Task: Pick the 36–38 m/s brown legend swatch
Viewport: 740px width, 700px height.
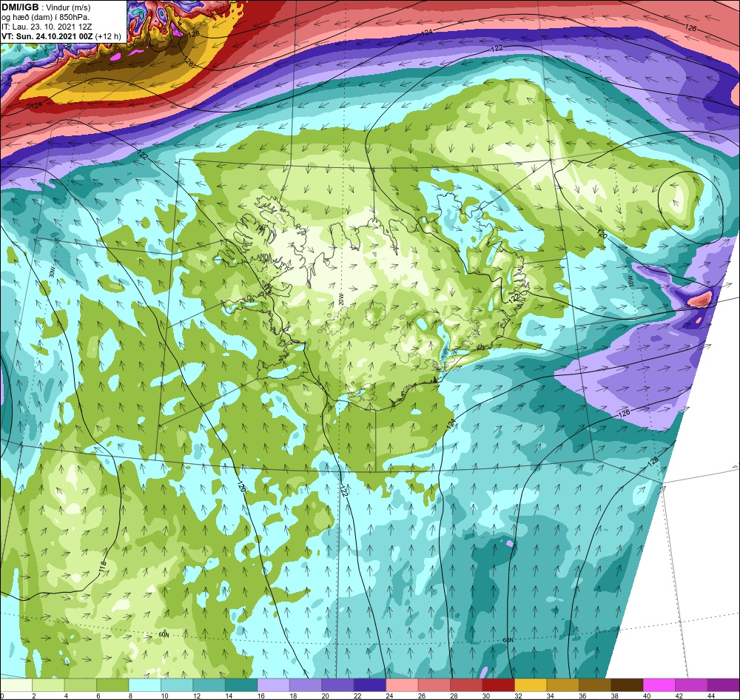Action: 595,685
